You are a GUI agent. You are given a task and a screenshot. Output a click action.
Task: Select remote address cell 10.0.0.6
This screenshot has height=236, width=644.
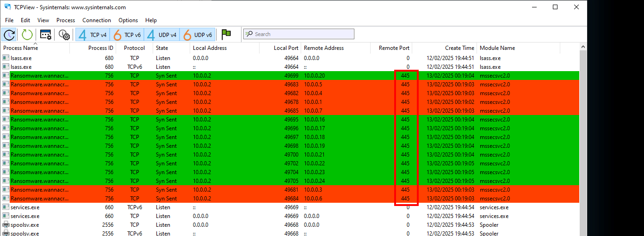point(313,199)
